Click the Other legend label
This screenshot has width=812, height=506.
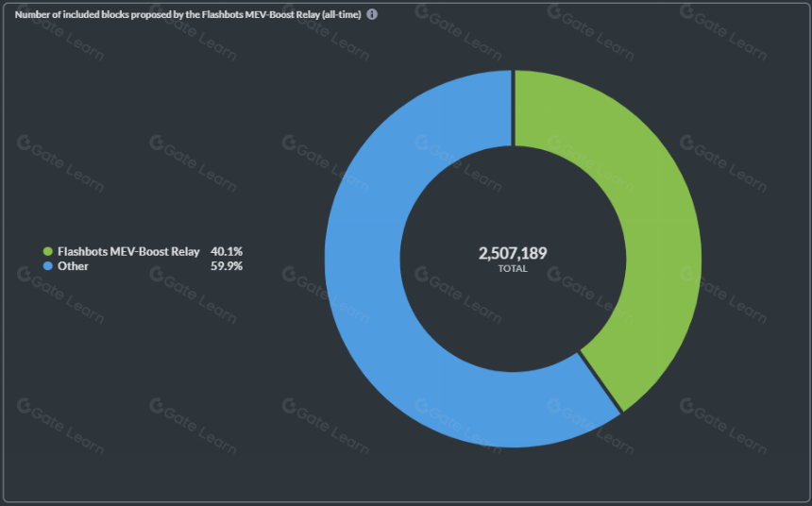click(73, 266)
